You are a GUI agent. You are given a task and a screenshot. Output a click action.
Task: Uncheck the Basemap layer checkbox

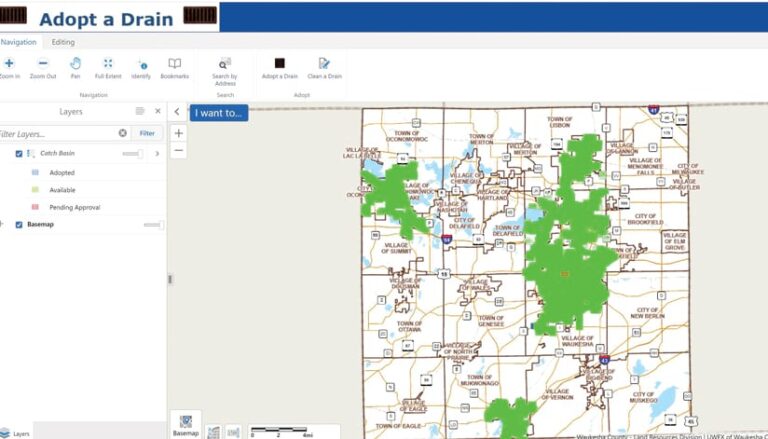click(x=19, y=225)
